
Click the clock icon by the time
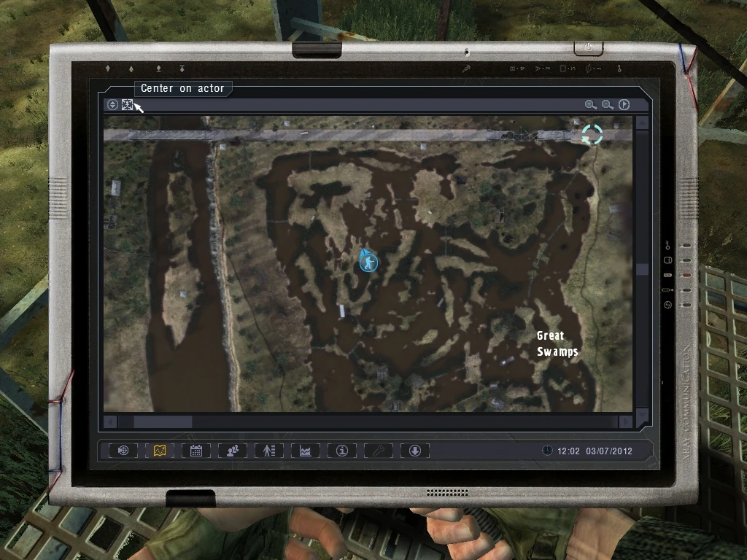tap(547, 451)
